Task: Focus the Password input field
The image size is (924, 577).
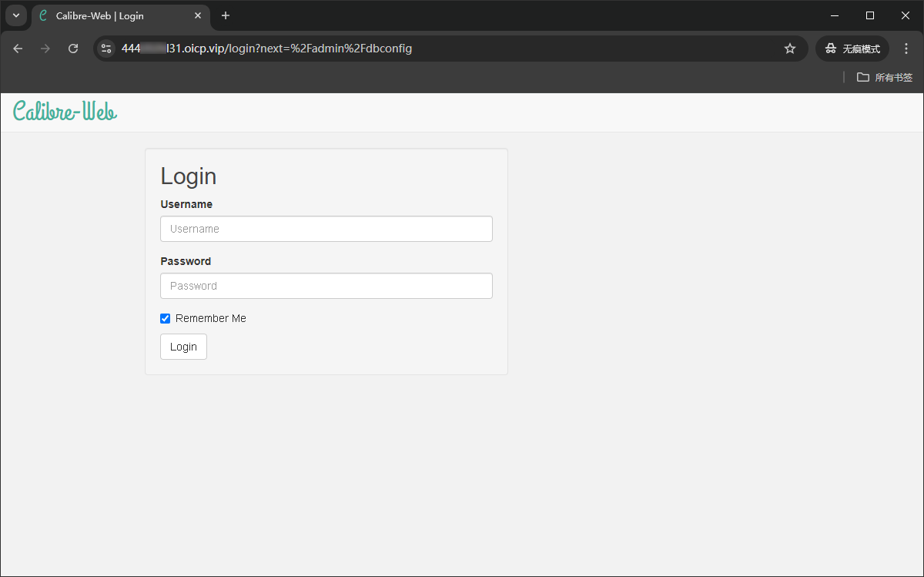Action: coord(326,286)
